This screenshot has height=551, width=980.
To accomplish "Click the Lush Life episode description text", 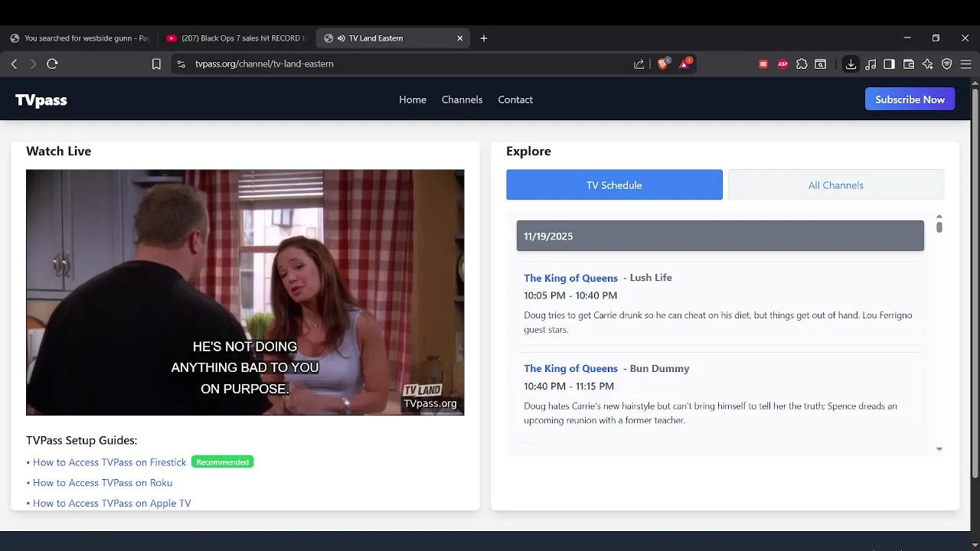I will 718,322.
